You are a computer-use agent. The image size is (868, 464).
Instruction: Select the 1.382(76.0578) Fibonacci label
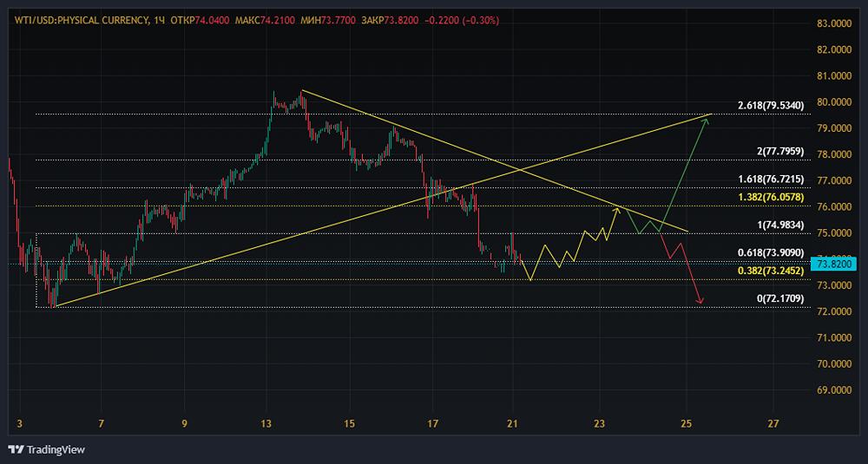click(x=771, y=197)
